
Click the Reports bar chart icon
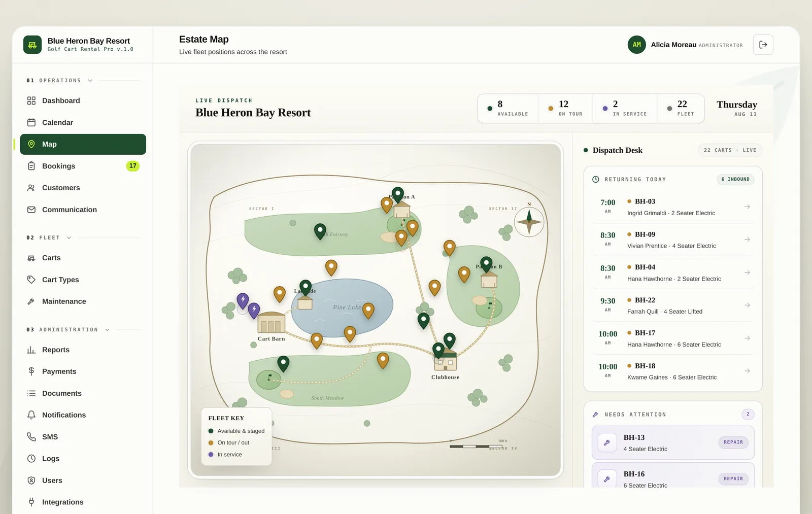[31, 350]
